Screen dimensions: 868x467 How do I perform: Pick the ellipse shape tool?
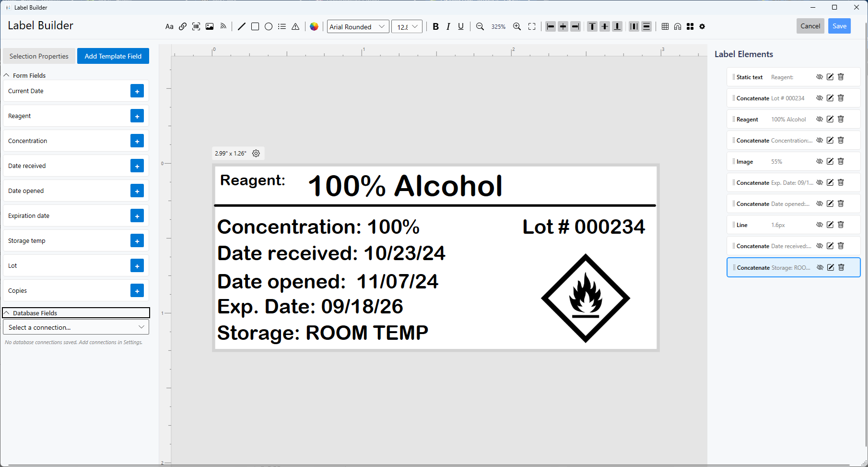(269, 26)
